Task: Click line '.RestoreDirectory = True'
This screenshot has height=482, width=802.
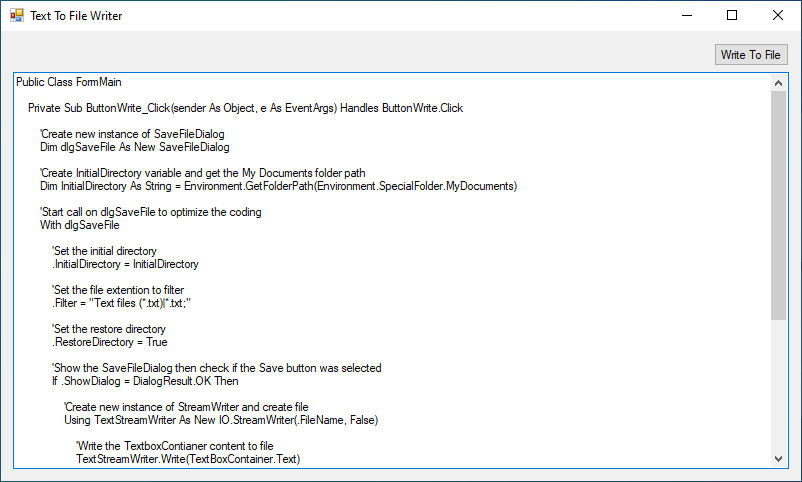Action: pyautogui.click(x=109, y=342)
